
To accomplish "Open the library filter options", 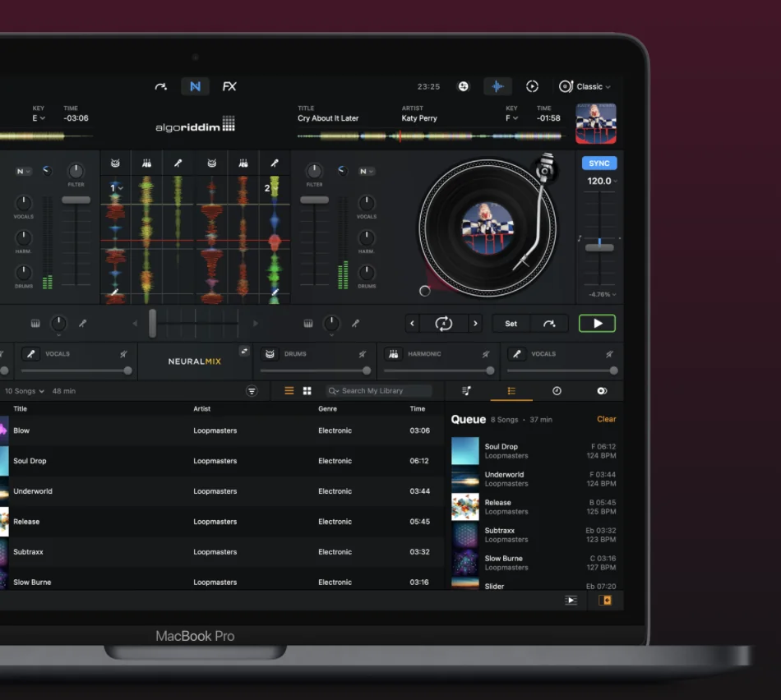I will click(252, 391).
